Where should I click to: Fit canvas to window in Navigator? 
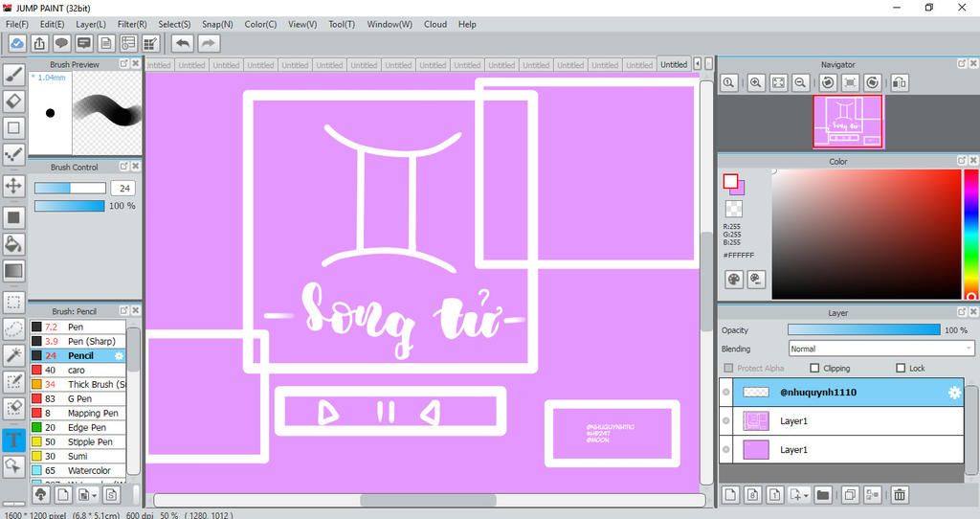(778, 82)
